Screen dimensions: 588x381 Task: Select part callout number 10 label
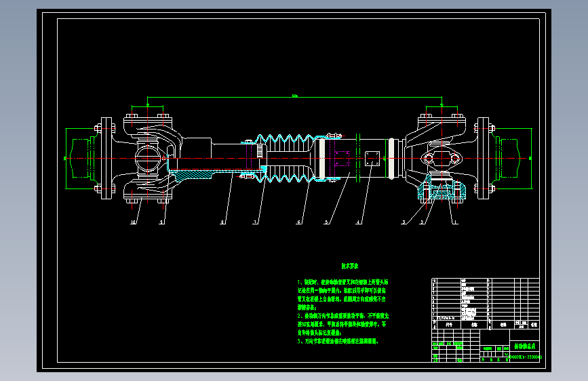133,222
